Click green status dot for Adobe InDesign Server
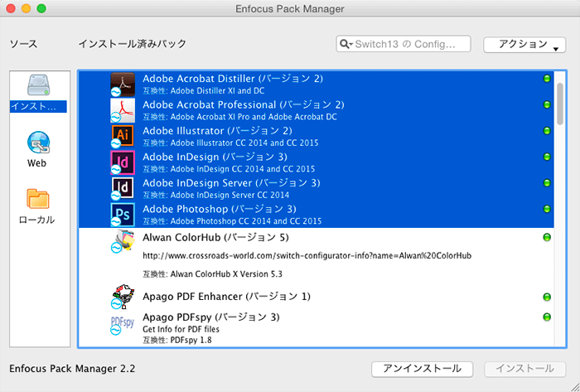The image size is (580, 392). click(x=547, y=182)
